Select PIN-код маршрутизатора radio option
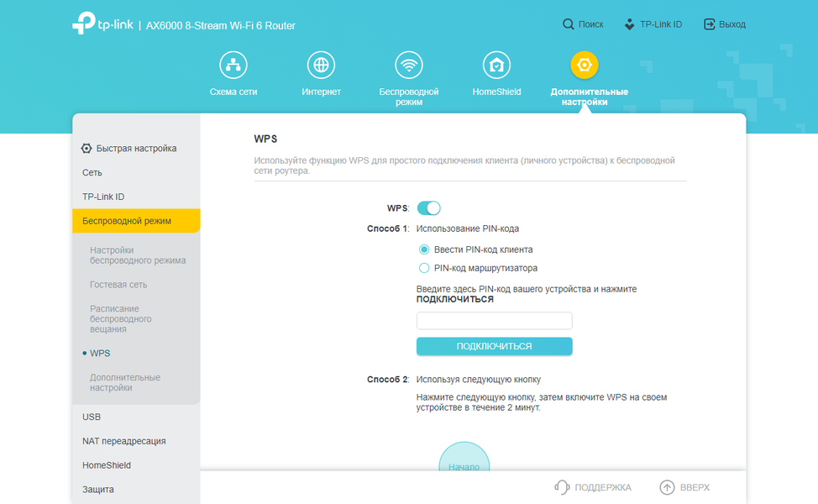Screen dimensions: 818x504 pos(424,268)
